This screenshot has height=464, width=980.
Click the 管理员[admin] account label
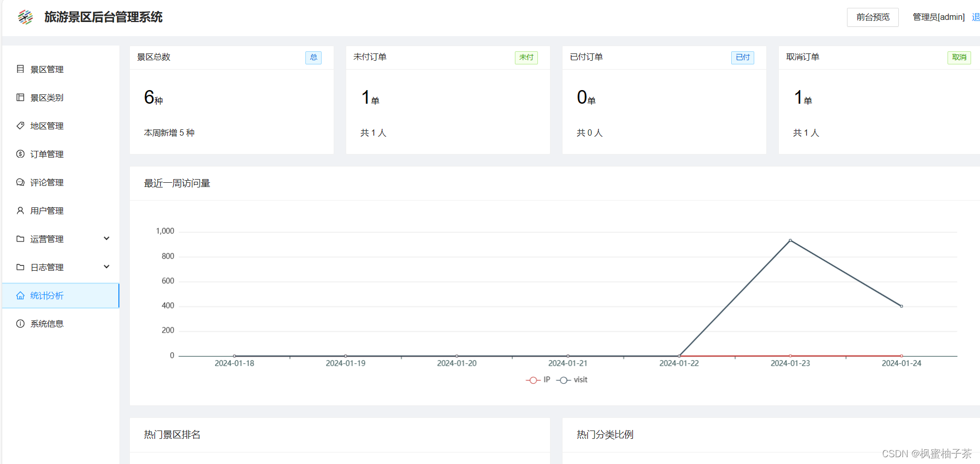coord(939,17)
